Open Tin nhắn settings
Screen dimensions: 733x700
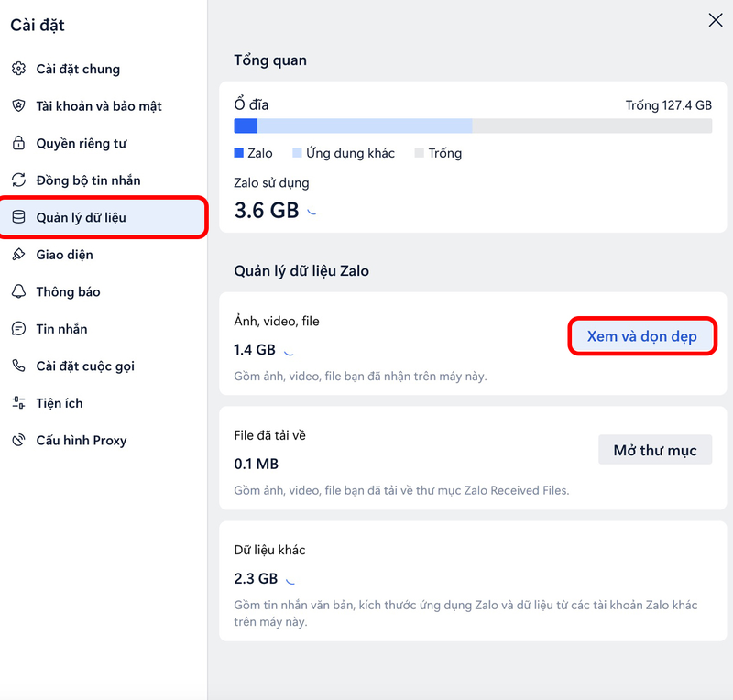pos(103,329)
